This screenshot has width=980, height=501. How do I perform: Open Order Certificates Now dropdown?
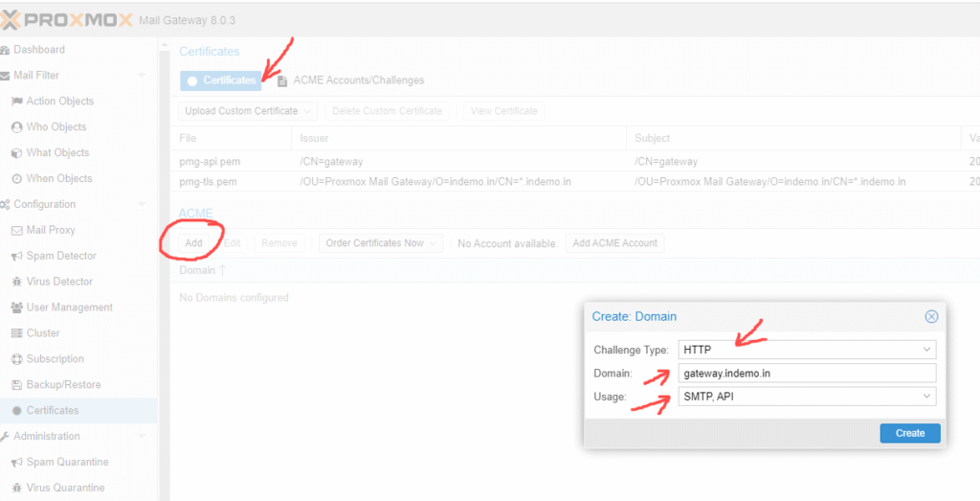click(x=381, y=243)
